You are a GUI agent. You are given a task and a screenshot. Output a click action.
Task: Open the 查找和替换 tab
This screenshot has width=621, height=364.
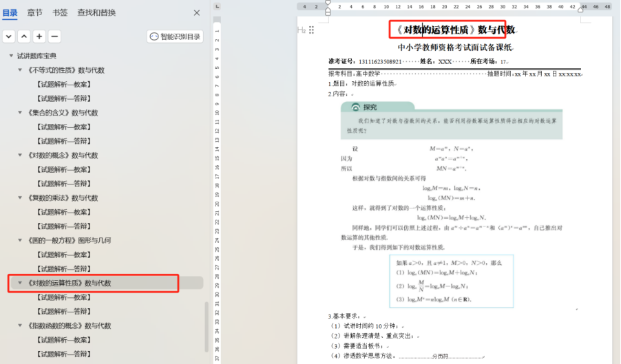96,13
